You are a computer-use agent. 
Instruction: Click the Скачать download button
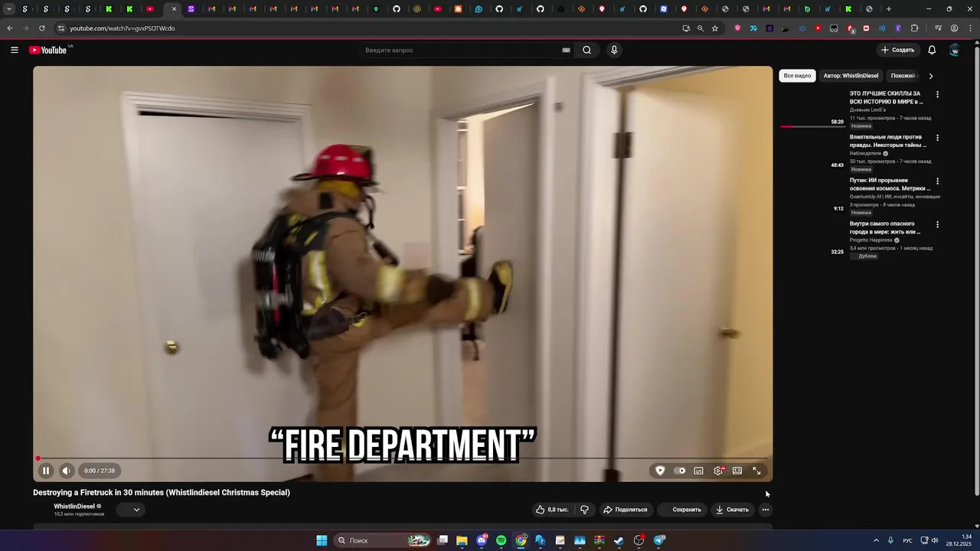pos(732,510)
